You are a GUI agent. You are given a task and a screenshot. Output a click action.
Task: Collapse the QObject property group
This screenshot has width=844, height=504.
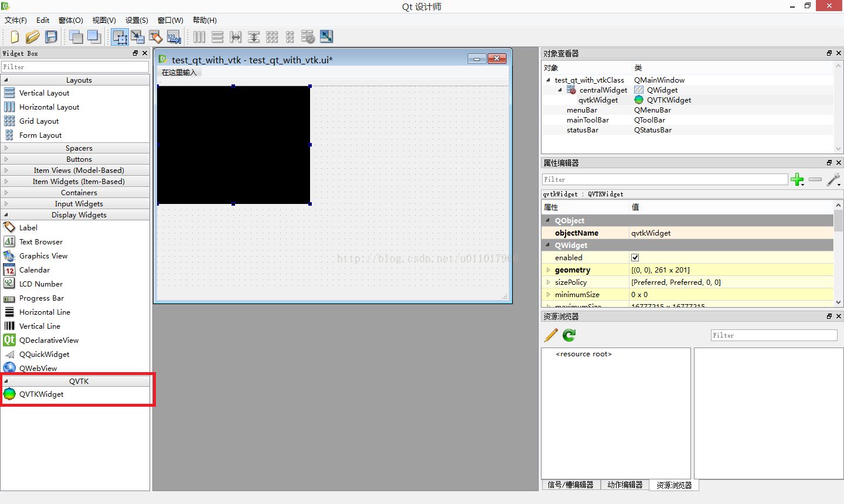[549, 221]
